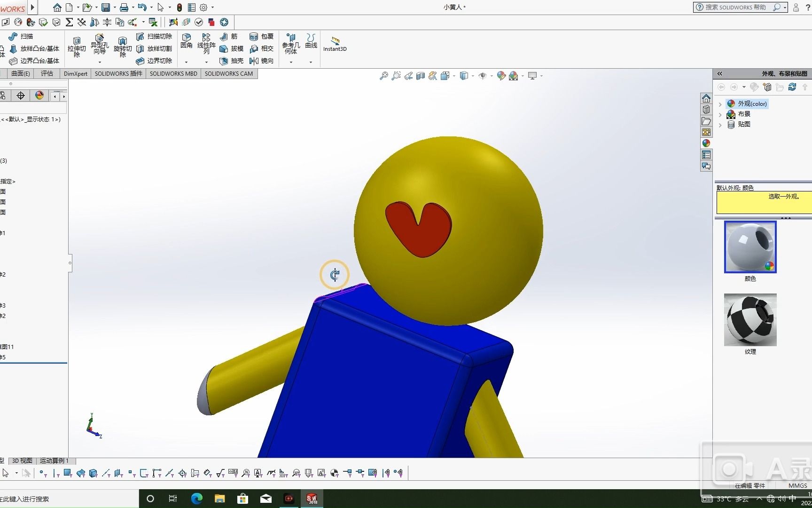Select the 扫描 (Swept Boss) tool
This screenshot has height=508, width=812.
(x=21, y=36)
